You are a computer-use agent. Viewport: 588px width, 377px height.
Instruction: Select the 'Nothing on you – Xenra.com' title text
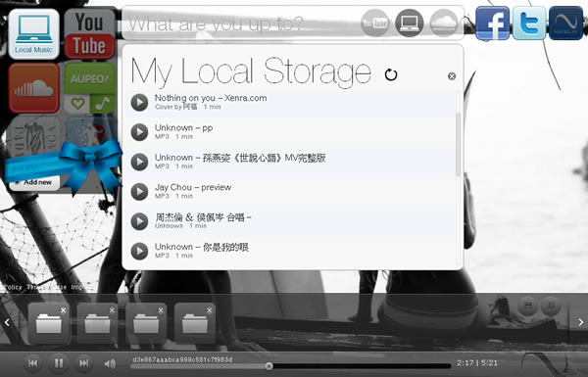pos(211,98)
